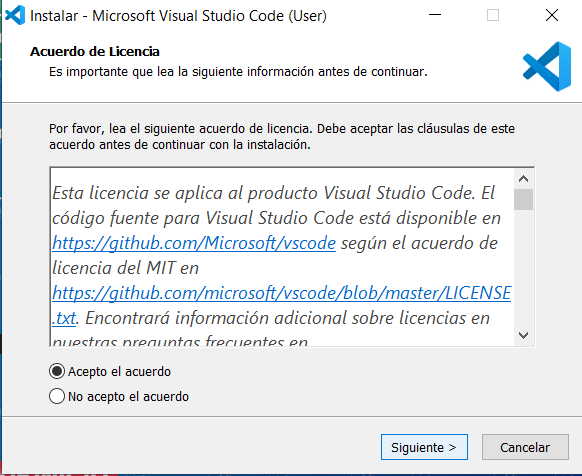Minimize the installer window

(435, 15)
